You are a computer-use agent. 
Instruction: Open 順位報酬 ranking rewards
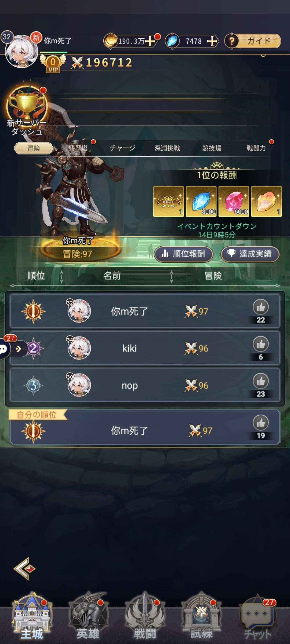(184, 254)
